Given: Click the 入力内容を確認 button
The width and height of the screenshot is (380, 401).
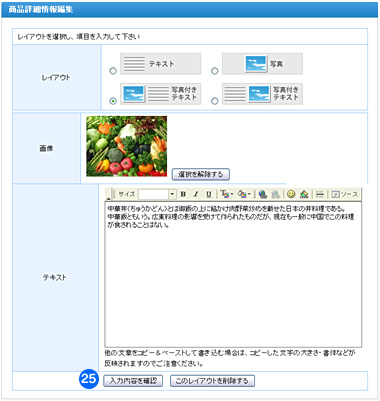Looking at the screenshot, I should pos(133,381).
